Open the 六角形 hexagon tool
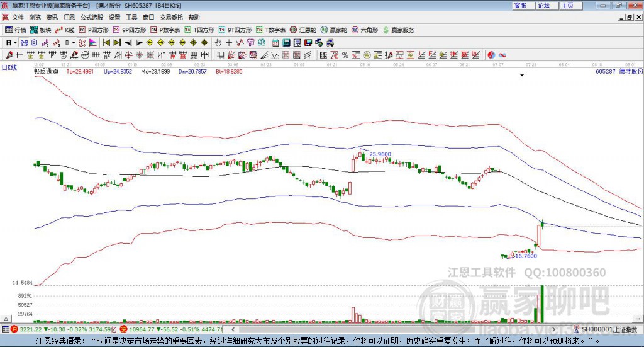Image resolution: width=644 pixels, height=347 pixels. 365,30
